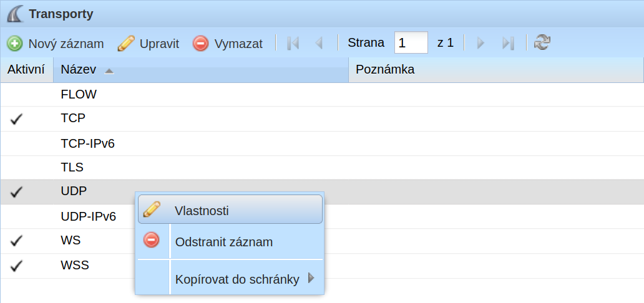Select the FLOW transport row
The image size is (644, 303).
click(322, 95)
